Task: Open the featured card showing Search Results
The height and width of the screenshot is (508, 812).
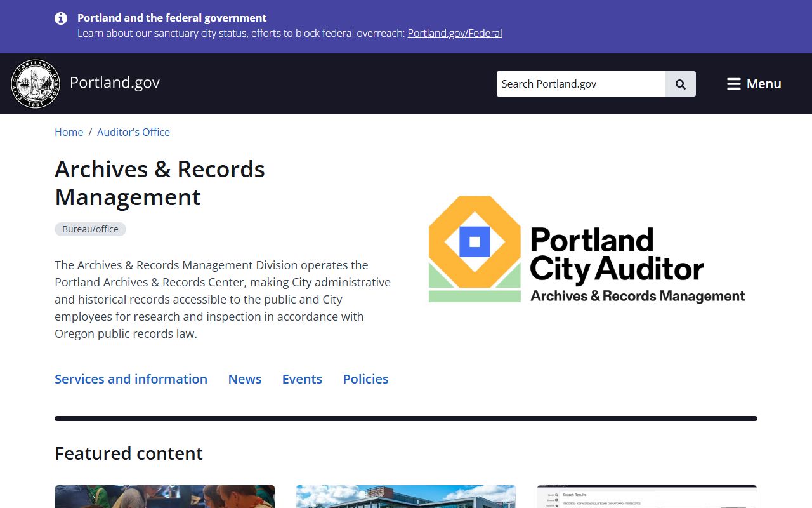Action: [647, 497]
